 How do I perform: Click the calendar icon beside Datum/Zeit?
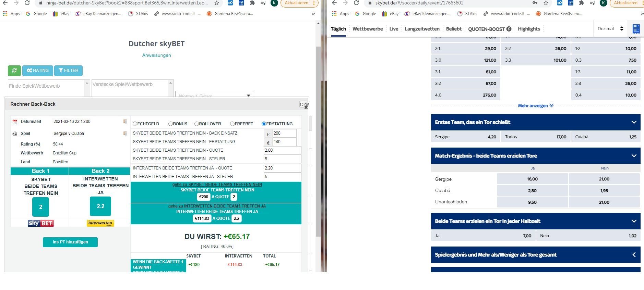point(15,122)
